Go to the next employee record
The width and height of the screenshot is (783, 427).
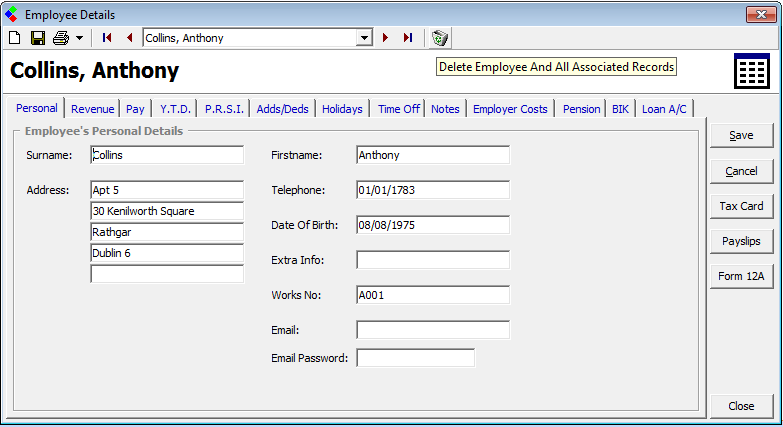pyautogui.click(x=386, y=38)
